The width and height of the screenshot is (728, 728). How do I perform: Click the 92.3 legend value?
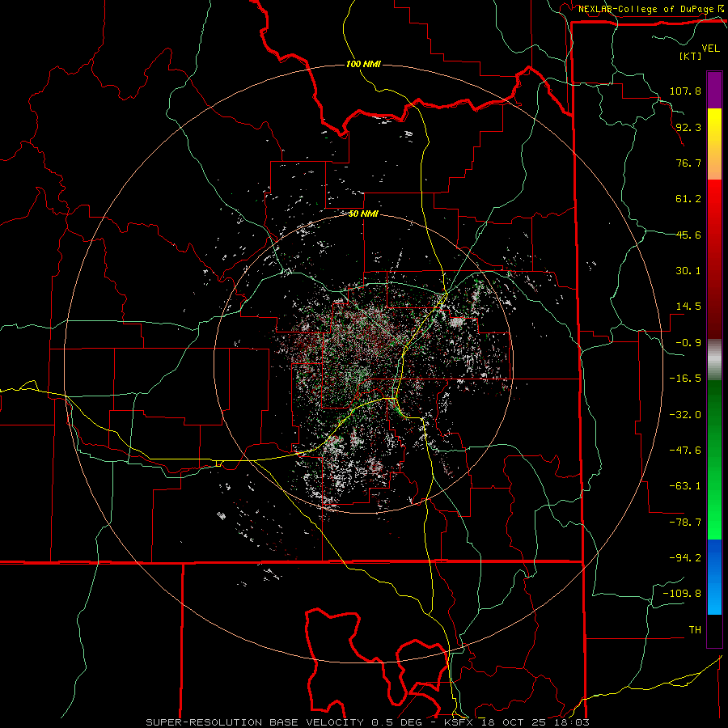[688, 127]
